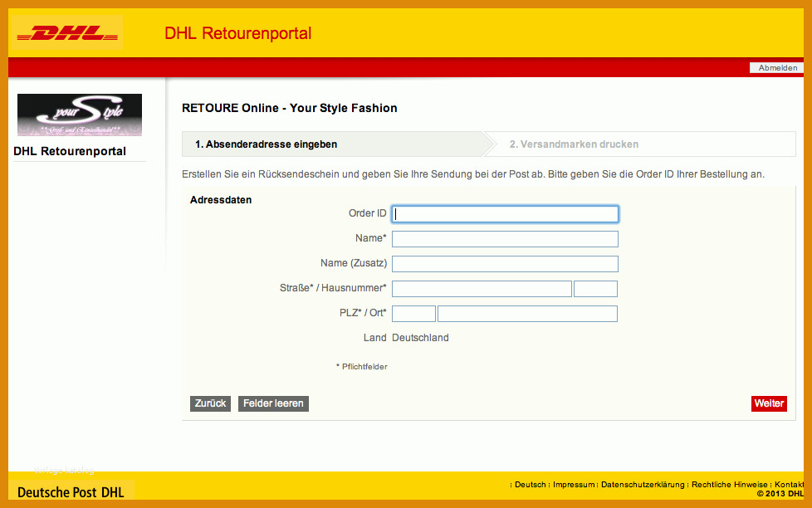Log out via the Abmelden button
812x508 pixels.
click(x=777, y=68)
